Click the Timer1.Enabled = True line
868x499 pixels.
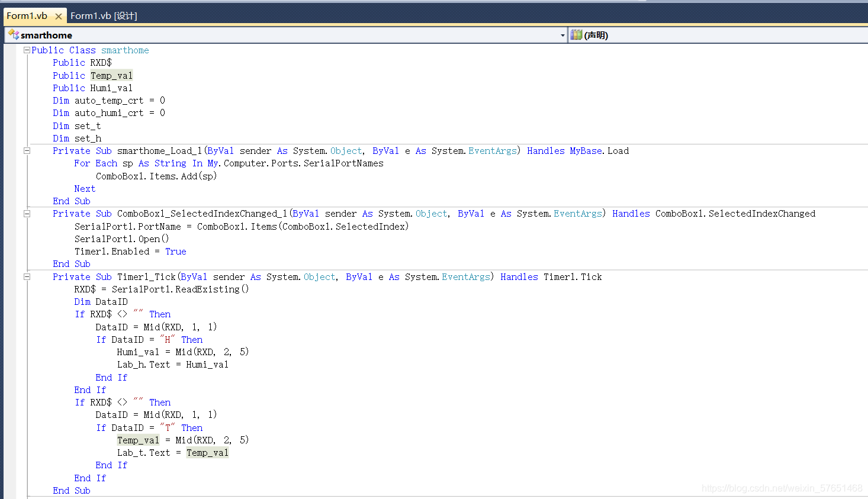point(130,252)
